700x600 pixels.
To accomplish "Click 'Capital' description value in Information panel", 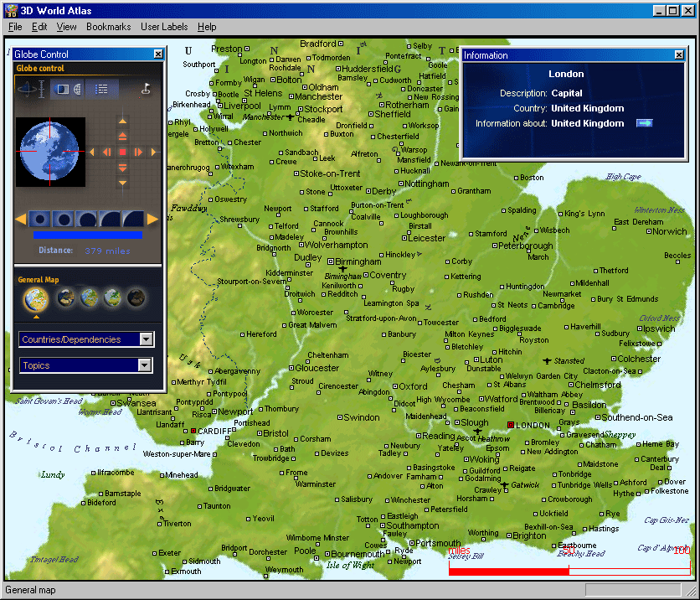I will click(567, 93).
